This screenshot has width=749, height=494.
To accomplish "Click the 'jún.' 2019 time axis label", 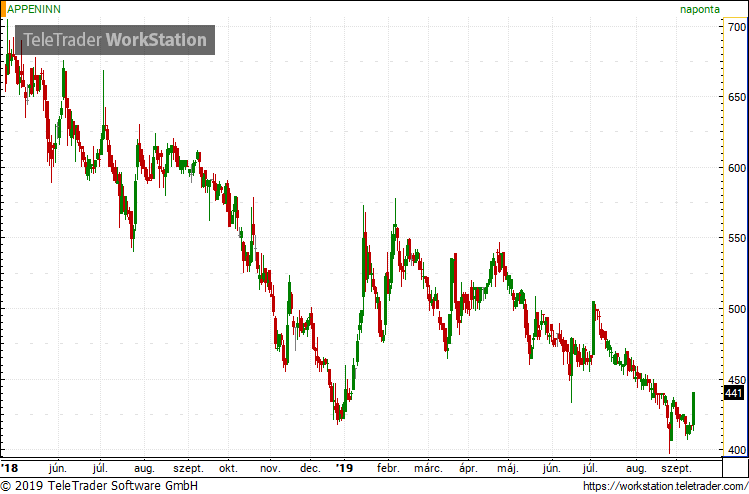I will click(x=552, y=468).
